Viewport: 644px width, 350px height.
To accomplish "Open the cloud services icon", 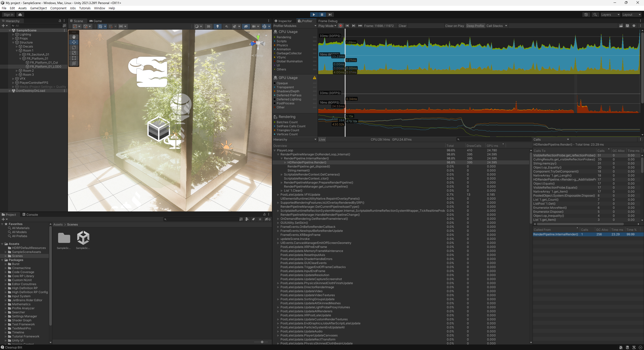I will pyautogui.click(x=20, y=15).
